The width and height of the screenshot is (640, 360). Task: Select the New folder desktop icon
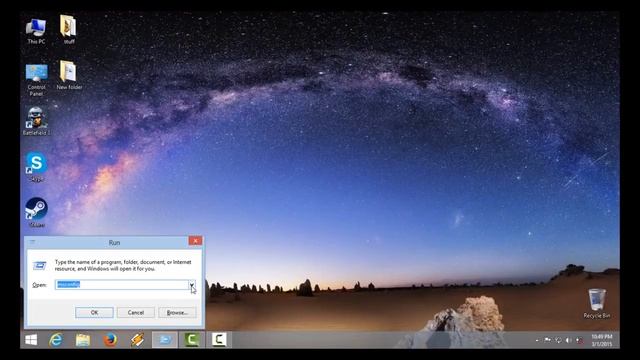[x=69, y=75]
